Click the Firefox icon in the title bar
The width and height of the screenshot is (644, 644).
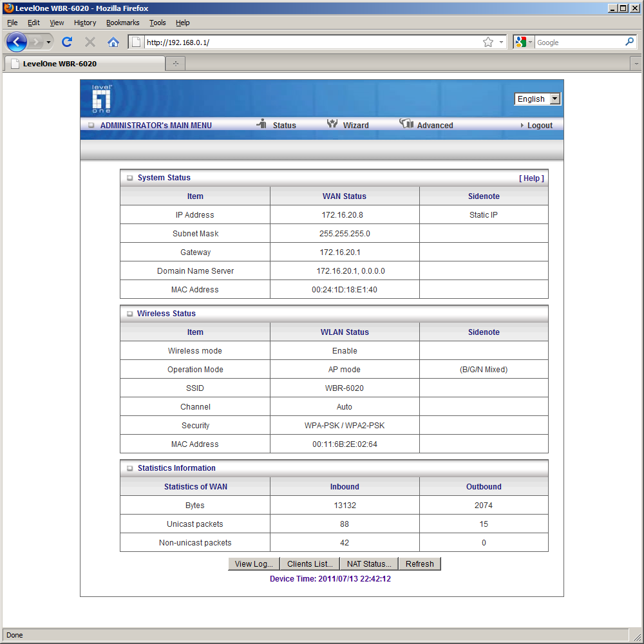(x=8, y=8)
